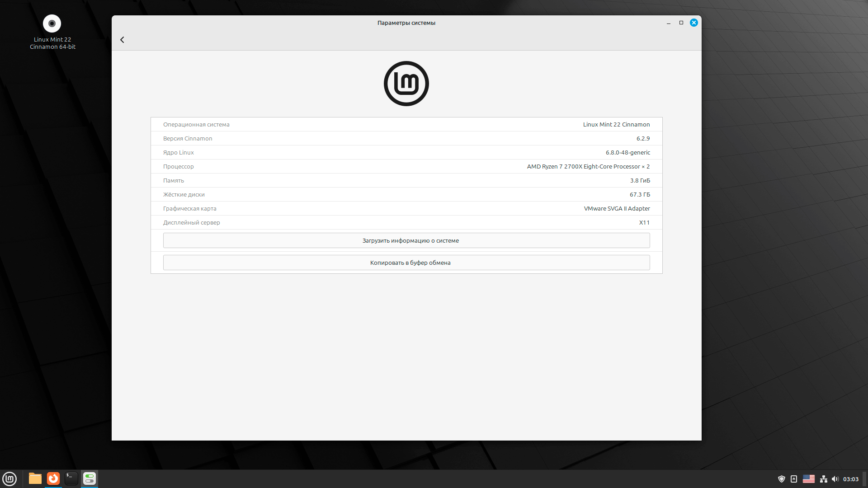Screen dimensions: 868x488
Task: Click the 03:03 clock in the tray
Action: pos(850,479)
